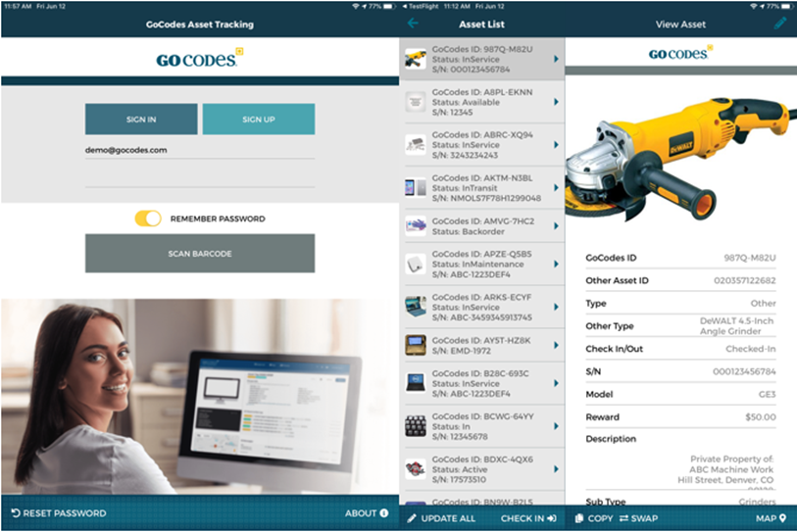Image resolution: width=797 pixels, height=532 pixels.
Task: Tap GoCodes logo in View Asset pane
Action: (x=680, y=52)
